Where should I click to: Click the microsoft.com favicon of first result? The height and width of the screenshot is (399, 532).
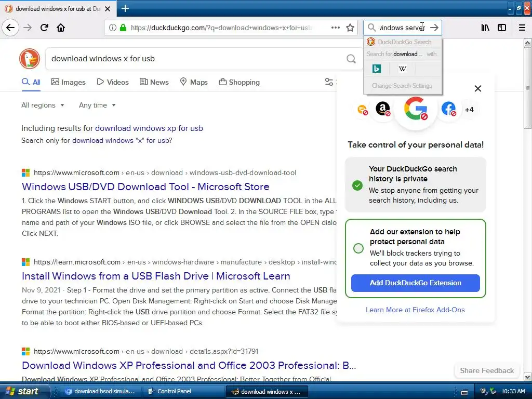point(26,172)
